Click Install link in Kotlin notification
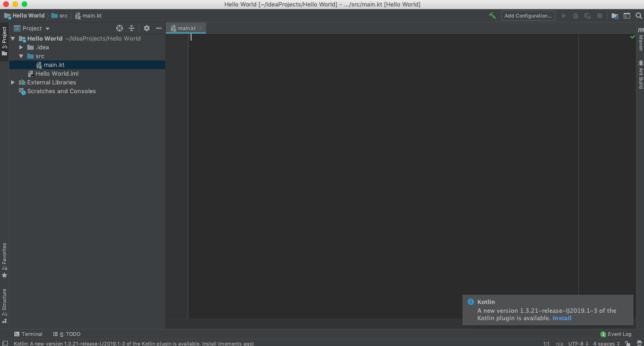The width and height of the screenshot is (644, 346). tap(562, 318)
